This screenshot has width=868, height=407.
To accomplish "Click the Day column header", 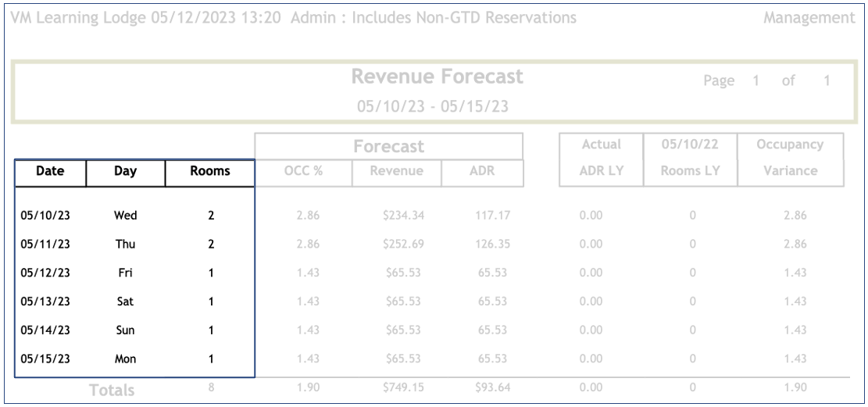I will pyautogui.click(x=125, y=173).
